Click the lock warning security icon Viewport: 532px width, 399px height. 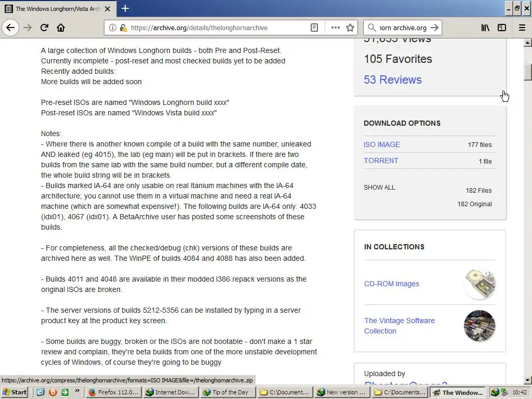123,28
